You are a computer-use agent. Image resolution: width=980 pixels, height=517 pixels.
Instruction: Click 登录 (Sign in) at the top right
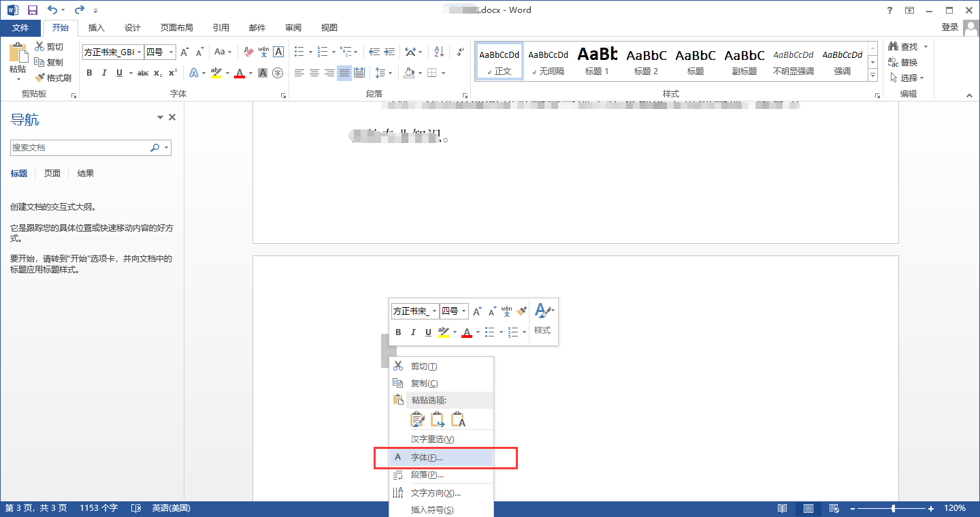click(x=950, y=27)
